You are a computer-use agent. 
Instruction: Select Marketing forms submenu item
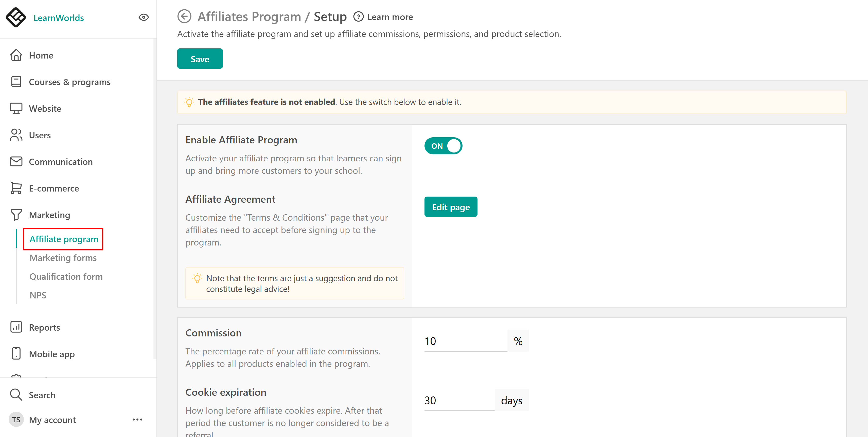coord(63,258)
